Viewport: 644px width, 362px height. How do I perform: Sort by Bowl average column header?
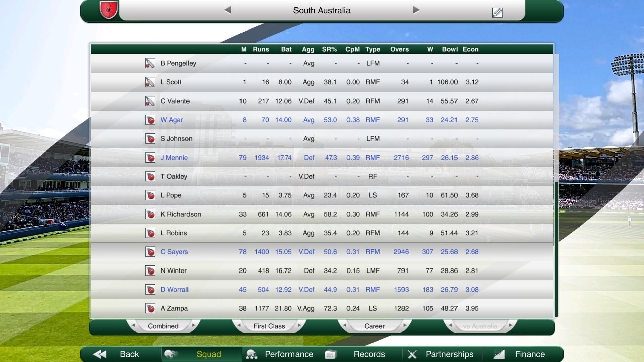click(450, 49)
